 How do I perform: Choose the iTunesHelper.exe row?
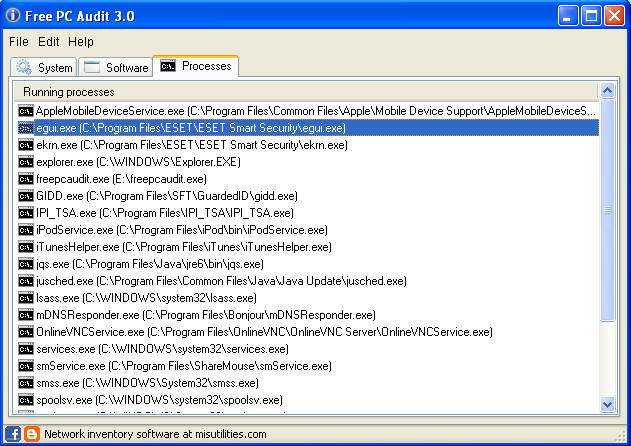pos(308,247)
